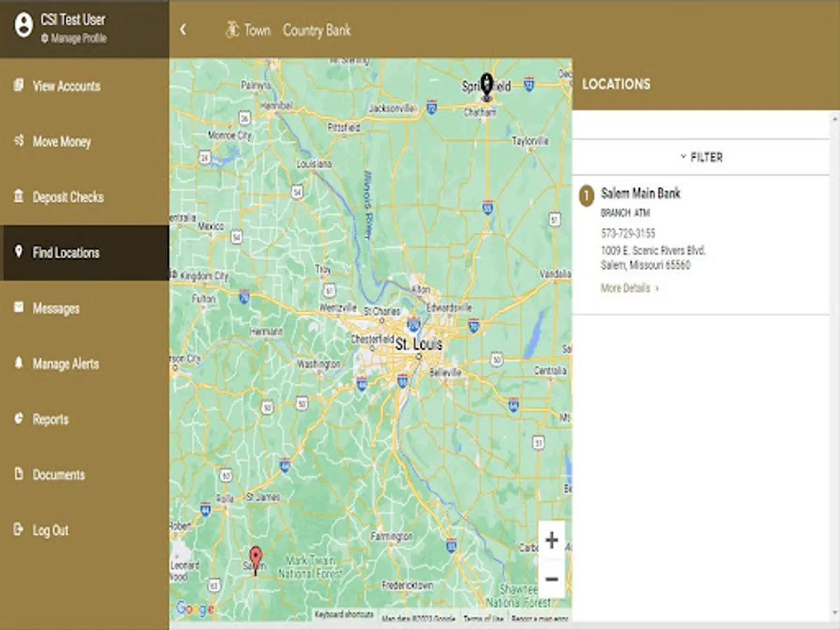Click the Google logo on map
840x630 pixels.
194,609
